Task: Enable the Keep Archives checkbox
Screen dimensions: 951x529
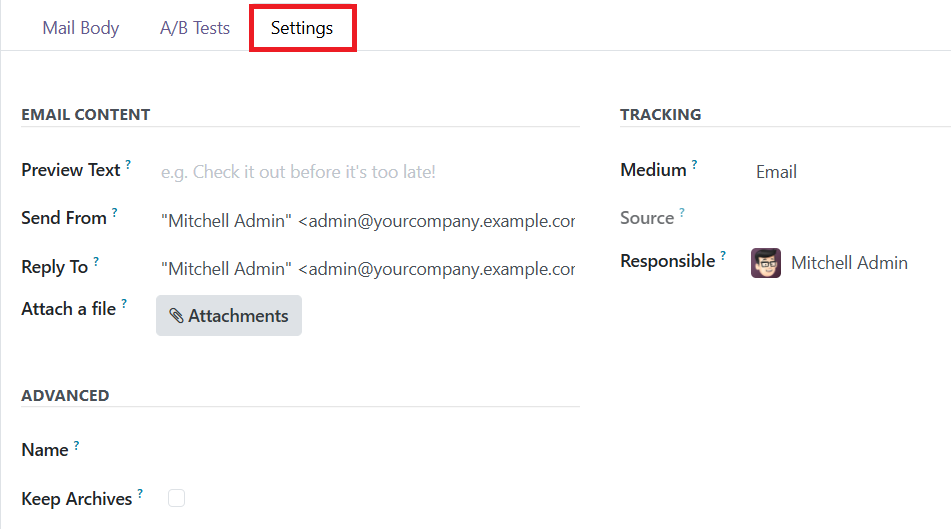Action: (x=176, y=498)
